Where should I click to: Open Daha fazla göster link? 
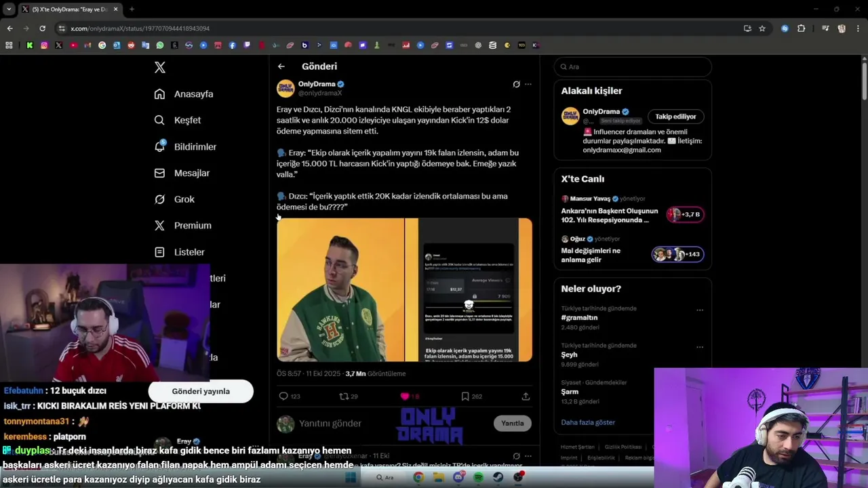click(x=588, y=422)
